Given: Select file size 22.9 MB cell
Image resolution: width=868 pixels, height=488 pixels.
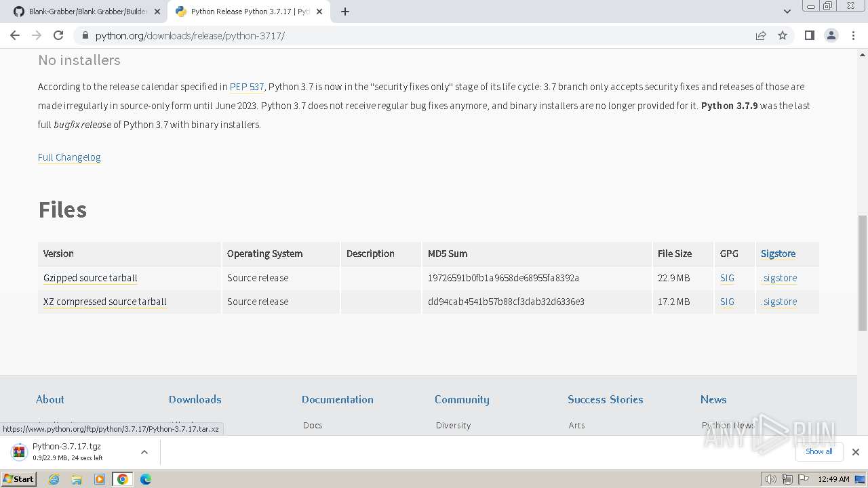Looking at the screenshot, I should pyautogui.click(x=683, y=278).
